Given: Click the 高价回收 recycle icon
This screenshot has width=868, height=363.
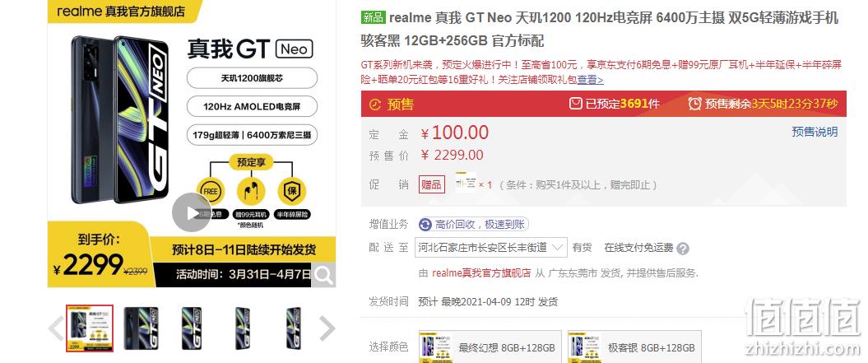Looking at the screenshot, I should [x=425, y=225].
